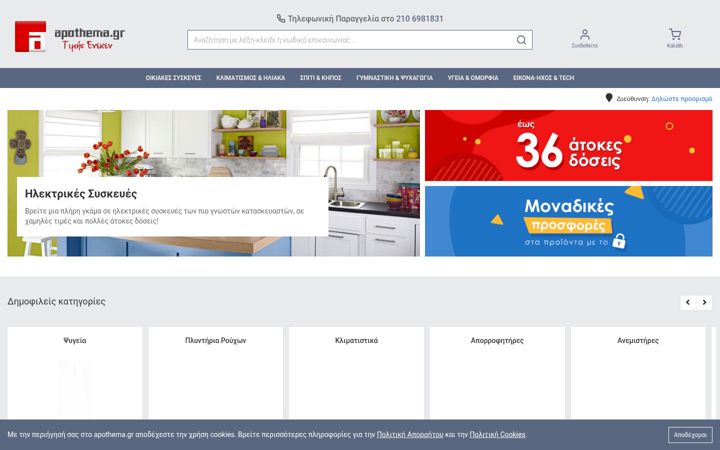
Task: Go to previous popular categories
Action: 688,302
